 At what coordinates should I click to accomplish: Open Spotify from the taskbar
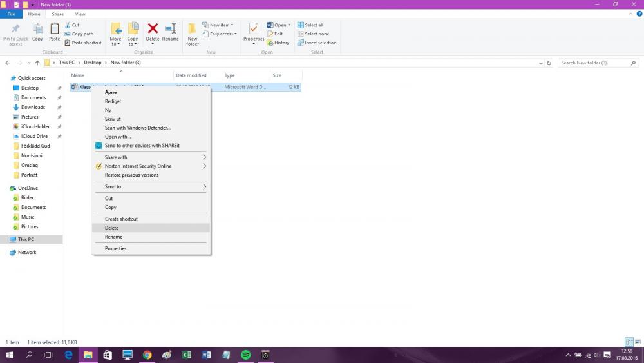pyautogui.click(x=245, y=355)
